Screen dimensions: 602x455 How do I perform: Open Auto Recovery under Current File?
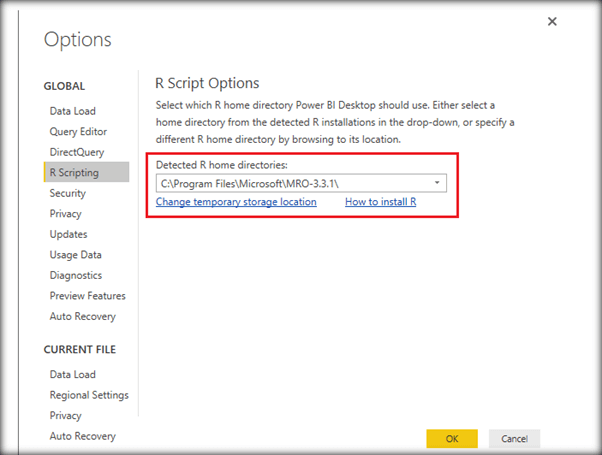coord(83,436)
